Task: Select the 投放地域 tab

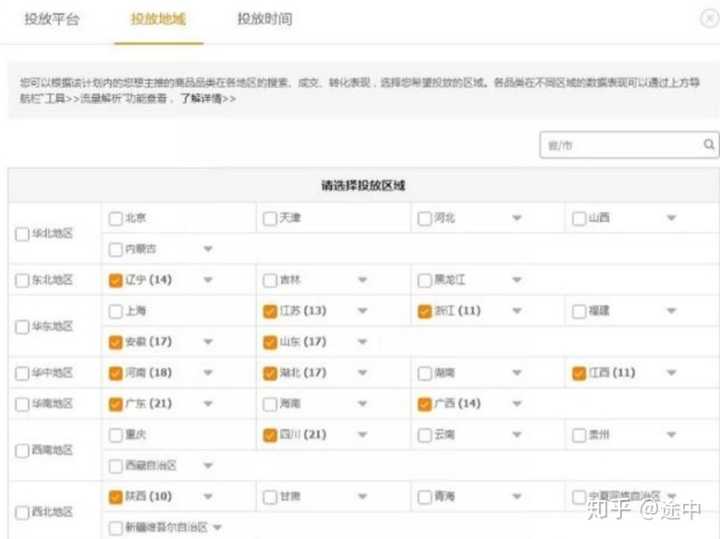Action: pyautogui.click(x=158, y=20)
